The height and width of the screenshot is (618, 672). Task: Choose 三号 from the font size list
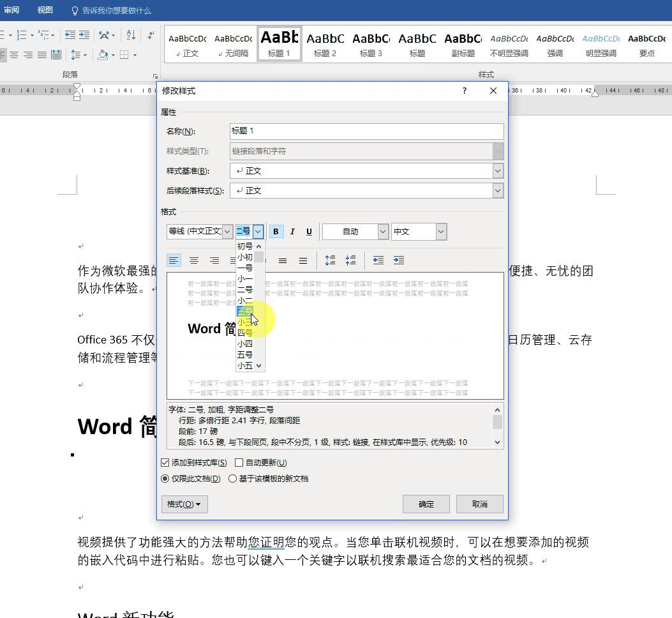(x=245, y=311)
